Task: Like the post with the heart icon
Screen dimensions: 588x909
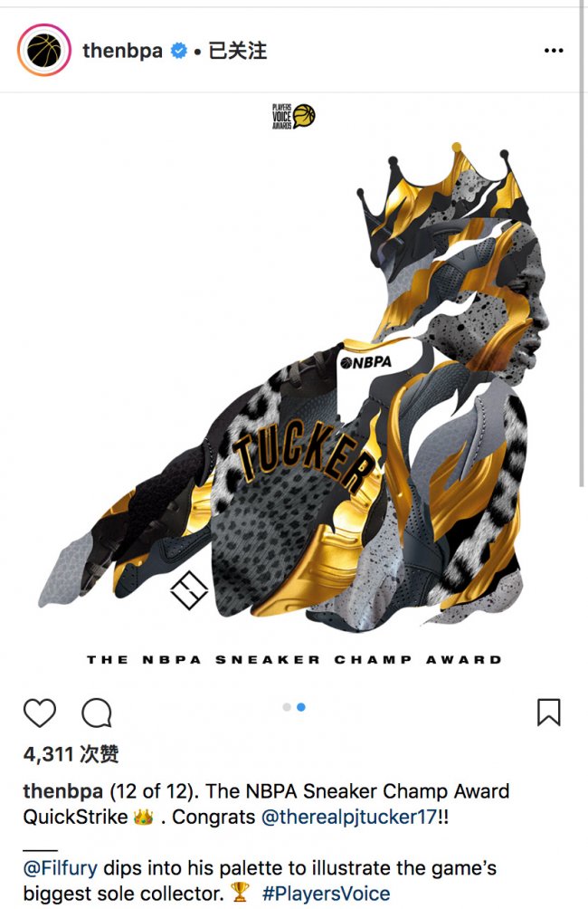Action: tap(40, 713)
